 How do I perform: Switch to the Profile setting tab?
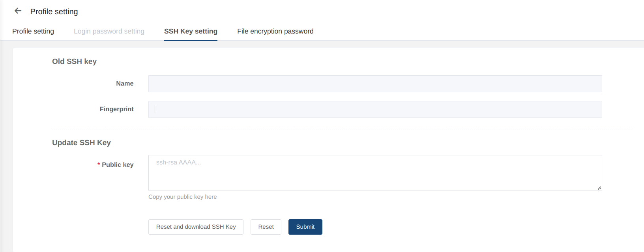(x=33, y=32)
